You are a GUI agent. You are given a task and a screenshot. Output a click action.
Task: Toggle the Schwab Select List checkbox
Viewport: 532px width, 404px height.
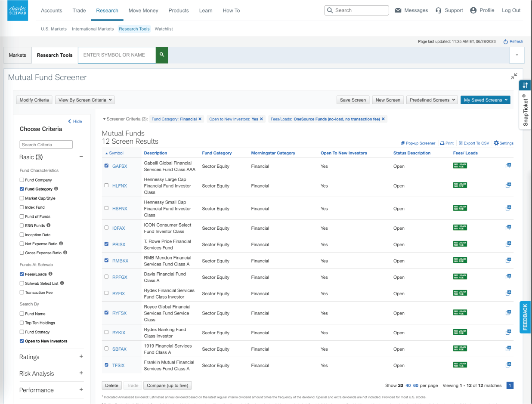22,283
